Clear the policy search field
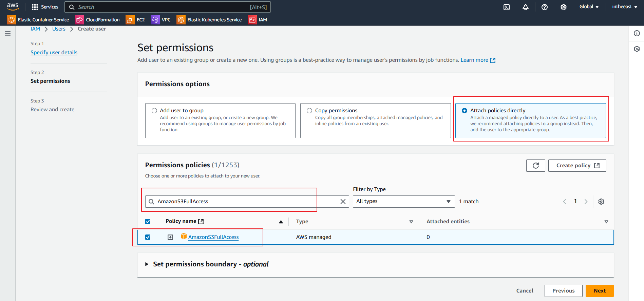644x301 pixels. [343, 202]
